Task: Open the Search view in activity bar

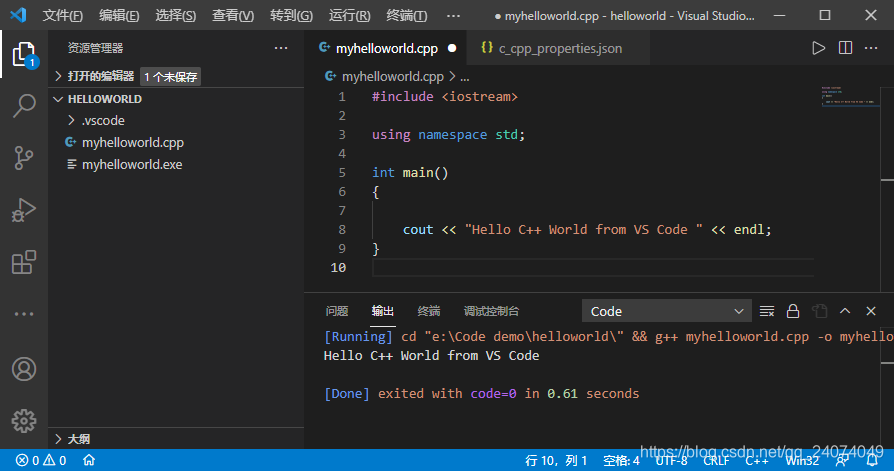Action: point(24,105)
